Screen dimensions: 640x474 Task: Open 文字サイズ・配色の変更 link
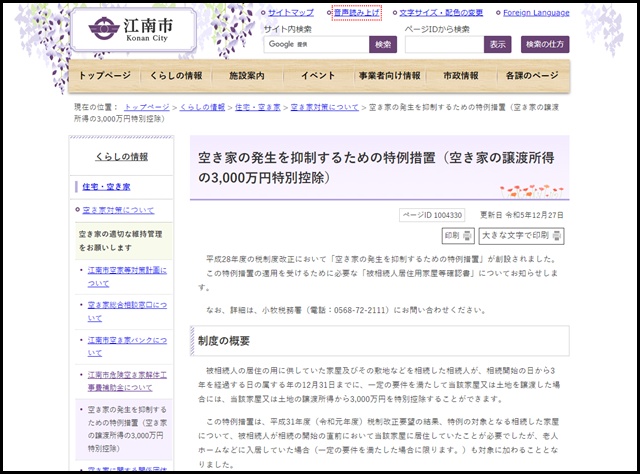[441, 13]
